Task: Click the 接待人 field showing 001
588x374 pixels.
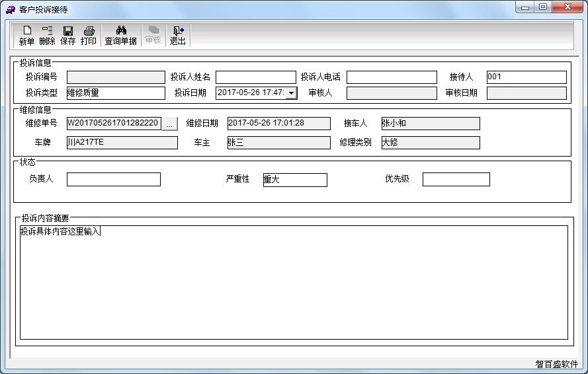Action: click(526, 77)
